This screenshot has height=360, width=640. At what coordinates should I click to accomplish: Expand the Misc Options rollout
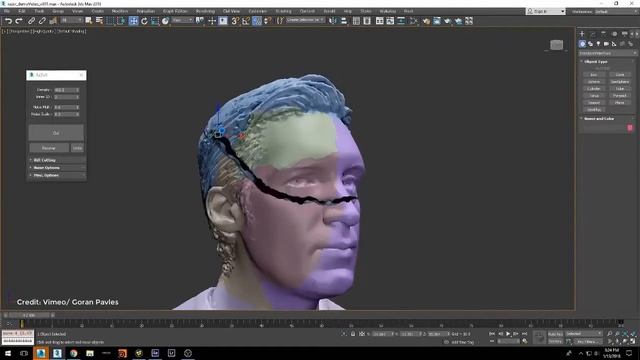tap(56, 175)
